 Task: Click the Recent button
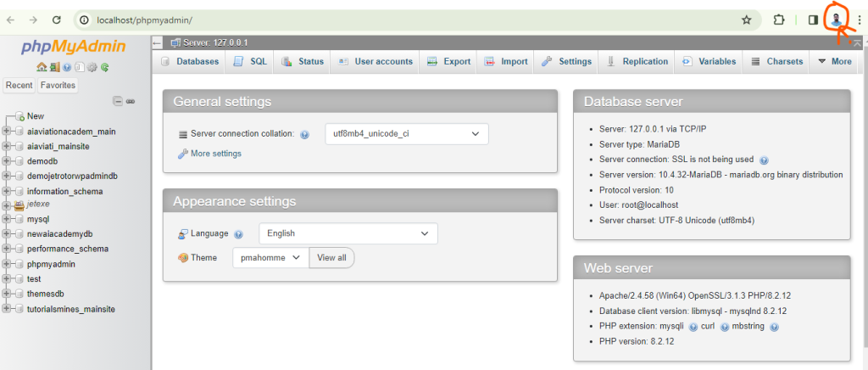[19, 86]
